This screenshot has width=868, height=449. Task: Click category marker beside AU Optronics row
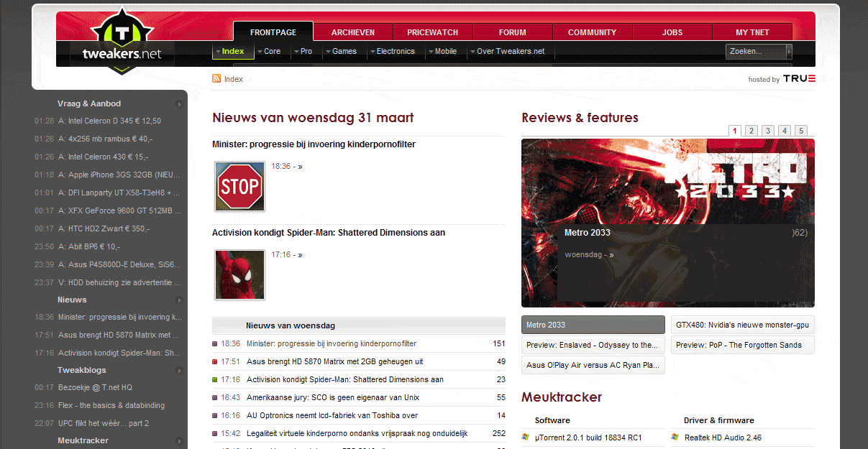point(215,416)
